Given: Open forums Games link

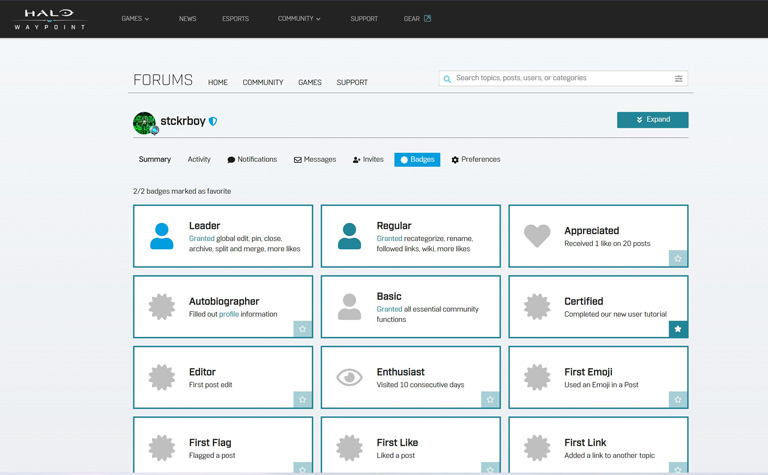Looking at the screenshot, I should tap(310, 82).
